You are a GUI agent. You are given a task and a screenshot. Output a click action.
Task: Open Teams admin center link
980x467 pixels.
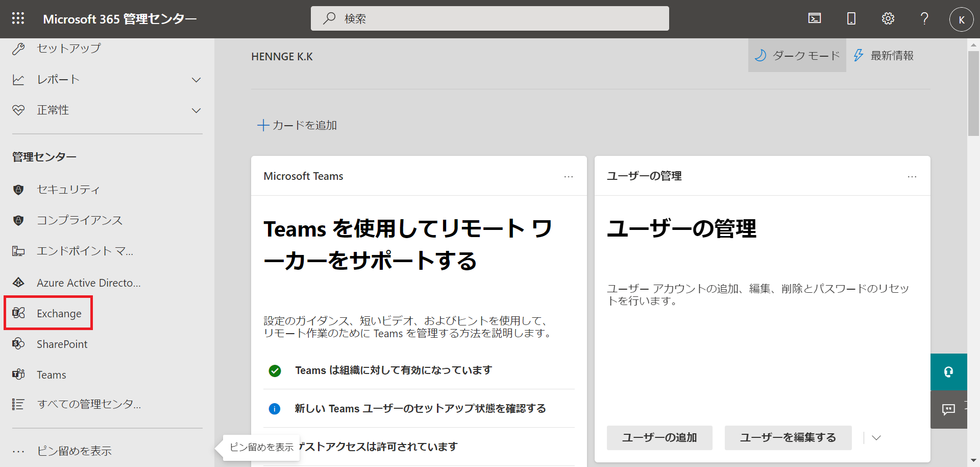[x=51, y=375]
